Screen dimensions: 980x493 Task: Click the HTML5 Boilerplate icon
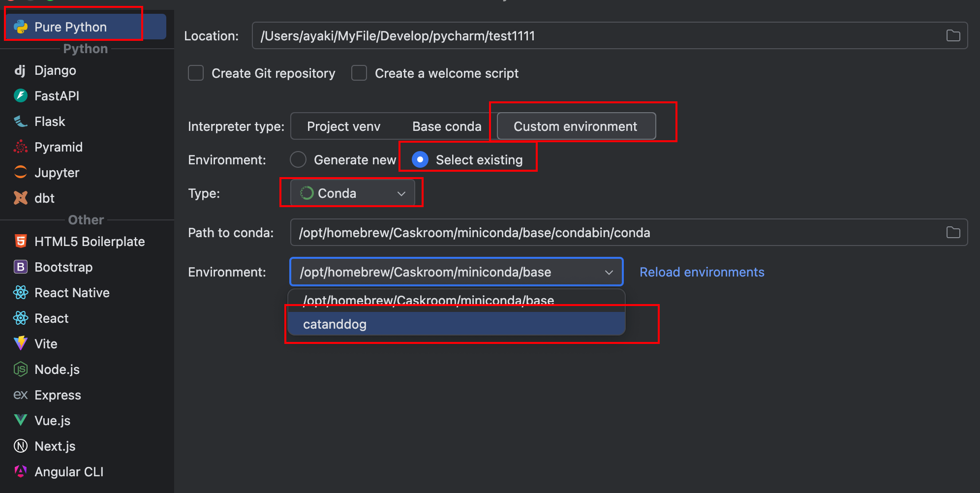click(x=20, y=242)
